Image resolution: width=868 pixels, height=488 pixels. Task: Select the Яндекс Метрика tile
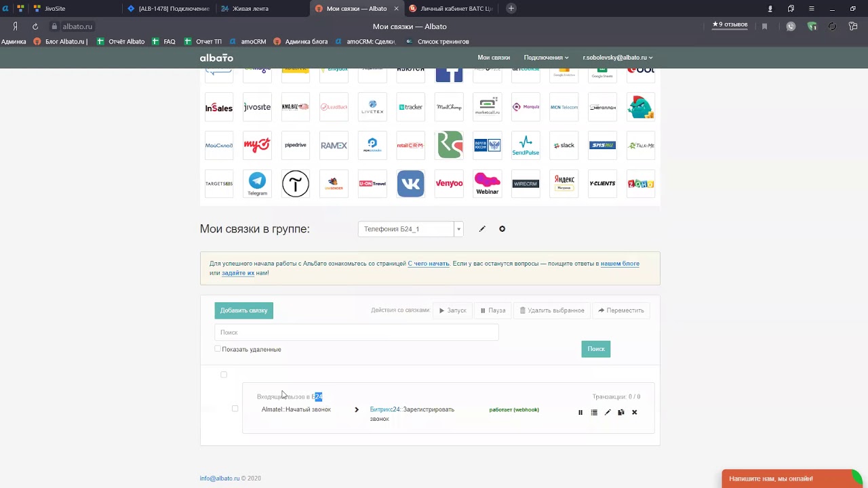[x=564, y=184]
